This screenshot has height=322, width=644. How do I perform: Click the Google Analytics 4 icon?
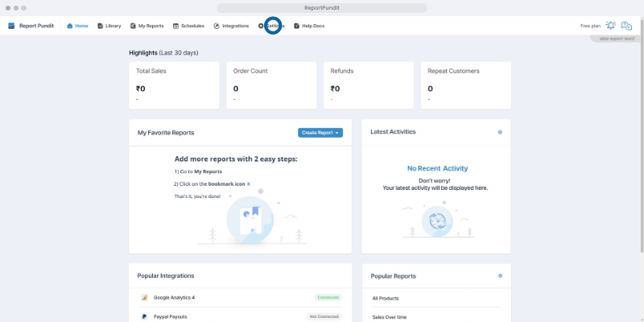(x=144, y=297)
